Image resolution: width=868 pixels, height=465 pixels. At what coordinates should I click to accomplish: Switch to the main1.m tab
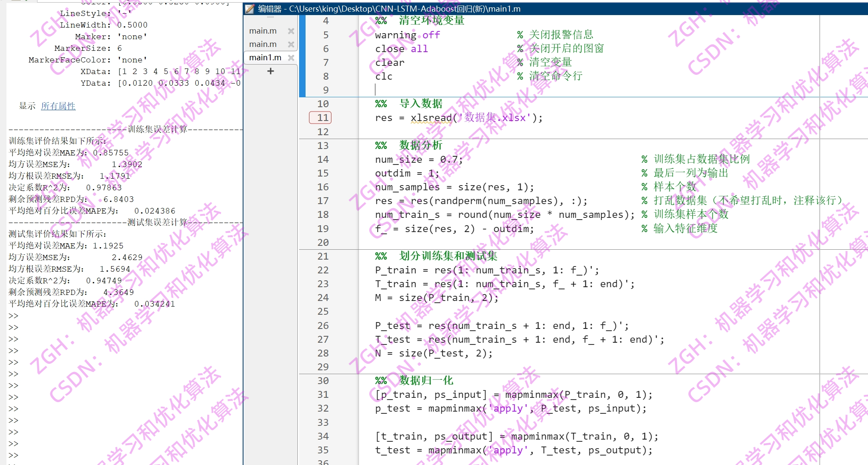pyautogui.click(x=265, y=58)
